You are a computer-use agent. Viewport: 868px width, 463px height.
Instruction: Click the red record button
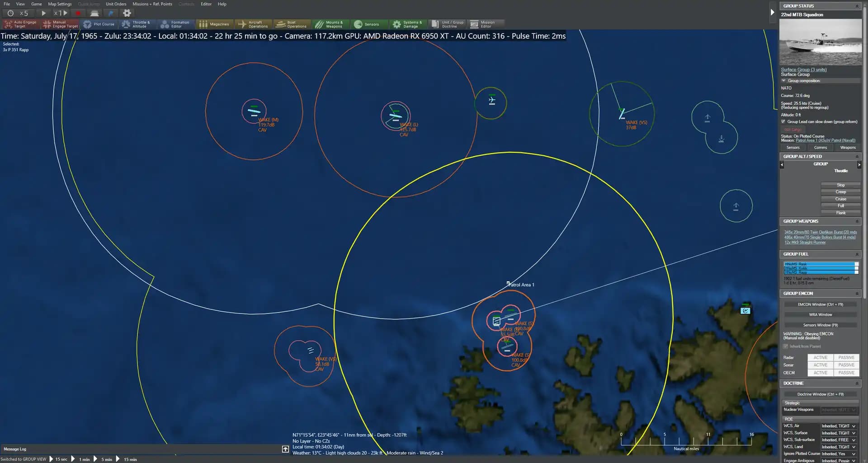78,13
